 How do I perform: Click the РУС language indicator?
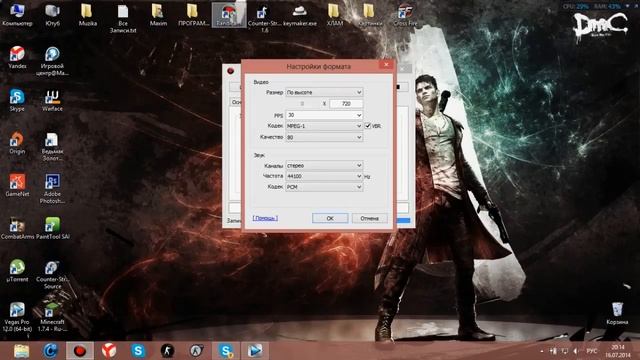(591, 351)
